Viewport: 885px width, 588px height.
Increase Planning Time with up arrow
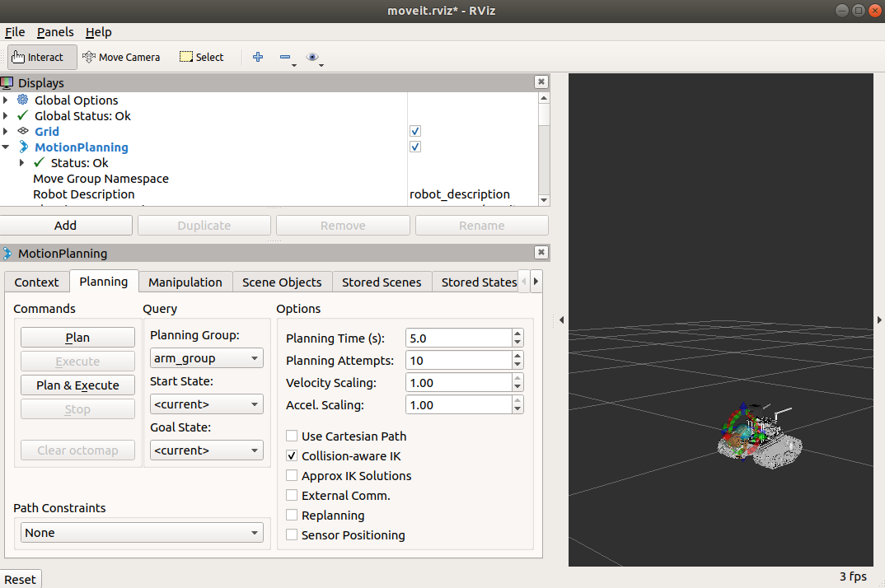tap(517, 334)
